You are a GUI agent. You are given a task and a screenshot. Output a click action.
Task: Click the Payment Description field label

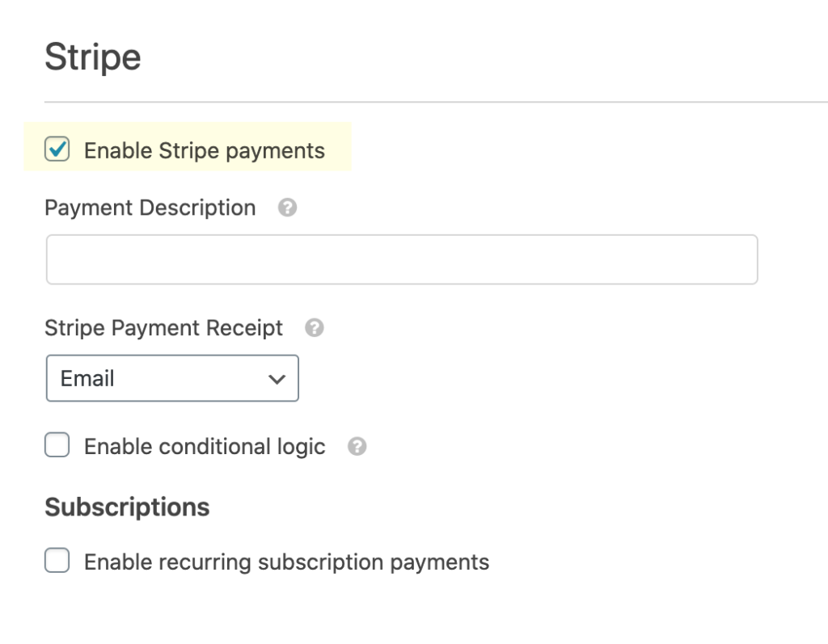click(x=150, y=208)
